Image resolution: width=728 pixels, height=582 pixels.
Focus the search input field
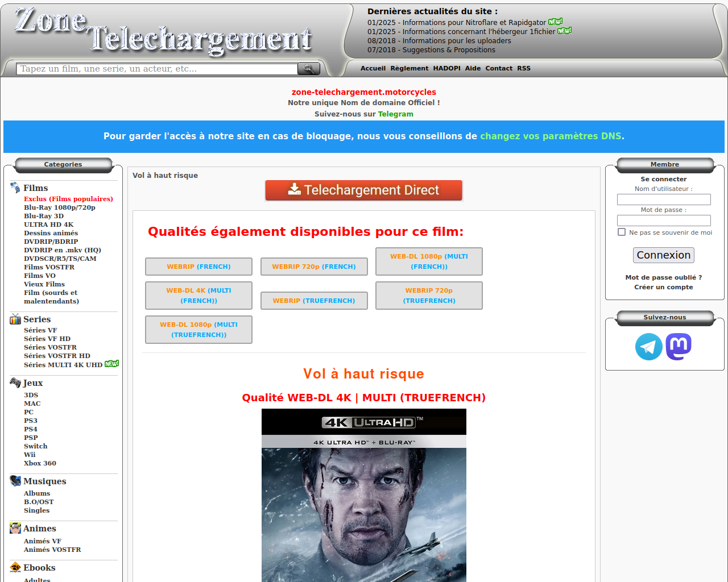click(x=157, y=69)
